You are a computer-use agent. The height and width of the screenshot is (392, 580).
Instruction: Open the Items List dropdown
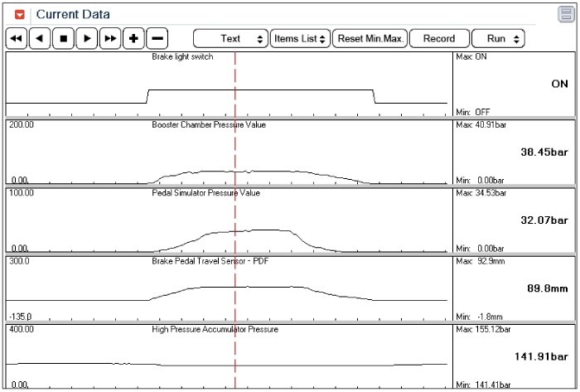300,38
